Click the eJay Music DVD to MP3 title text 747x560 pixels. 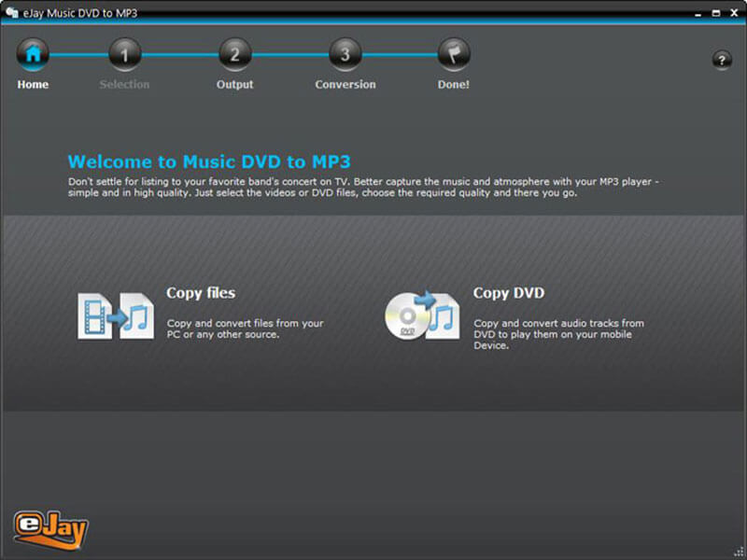click(80, 13)
